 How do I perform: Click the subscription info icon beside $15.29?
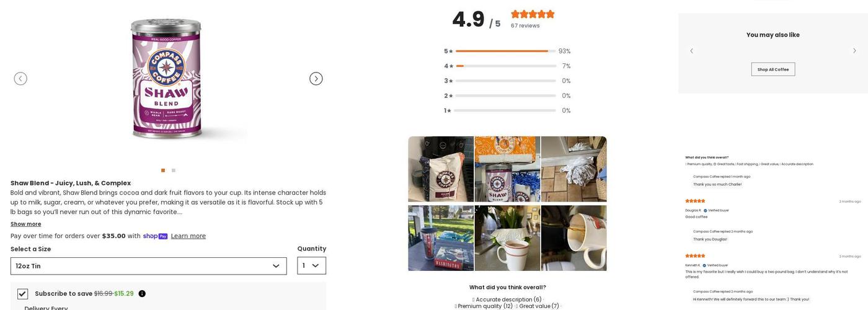point(142,294)
